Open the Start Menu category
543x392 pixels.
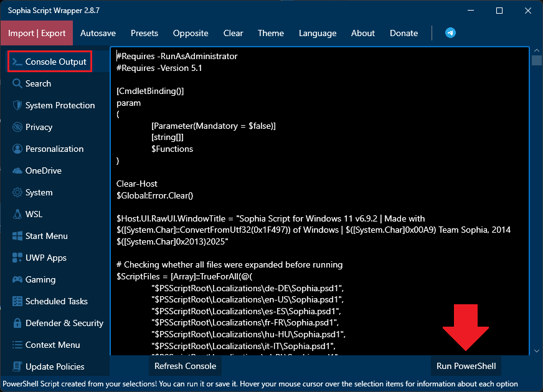(46, 236)
